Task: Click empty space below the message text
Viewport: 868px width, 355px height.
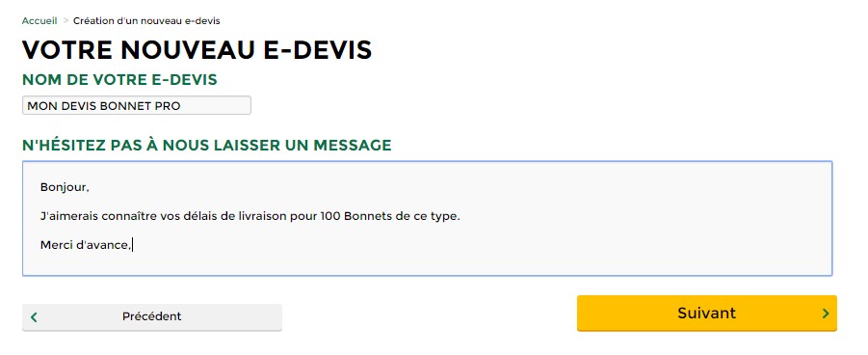Action: pos(428,264)
